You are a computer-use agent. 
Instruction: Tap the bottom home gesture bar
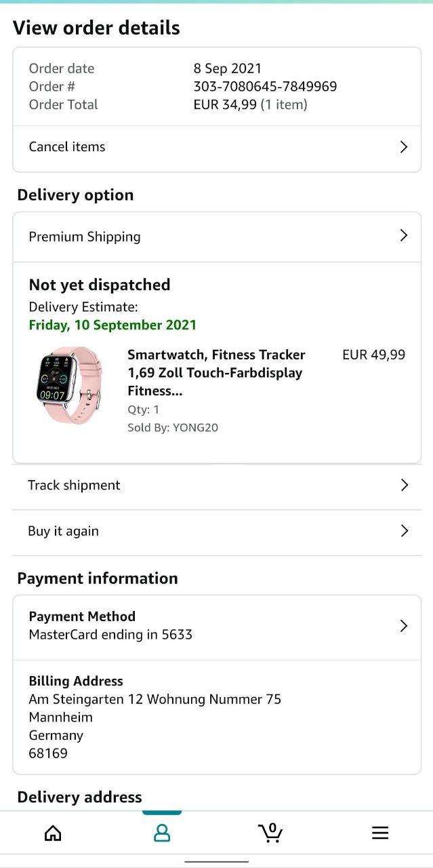[x=216, y=861]
